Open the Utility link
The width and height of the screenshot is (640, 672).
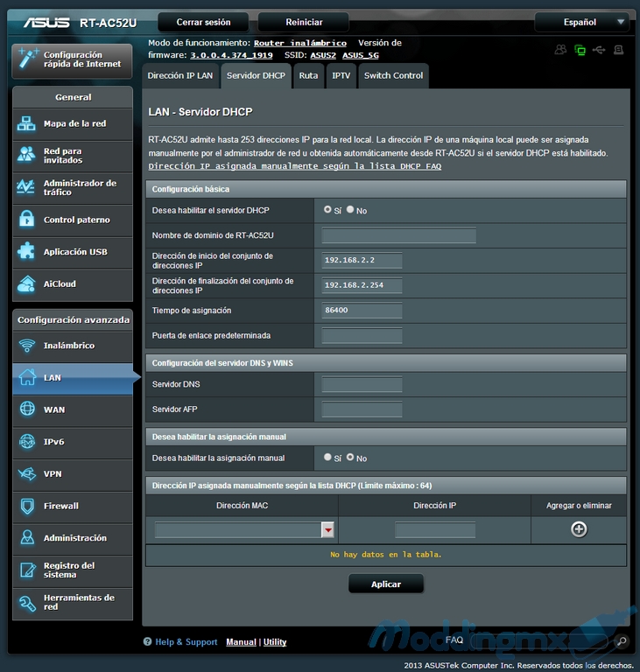[275, 642]
